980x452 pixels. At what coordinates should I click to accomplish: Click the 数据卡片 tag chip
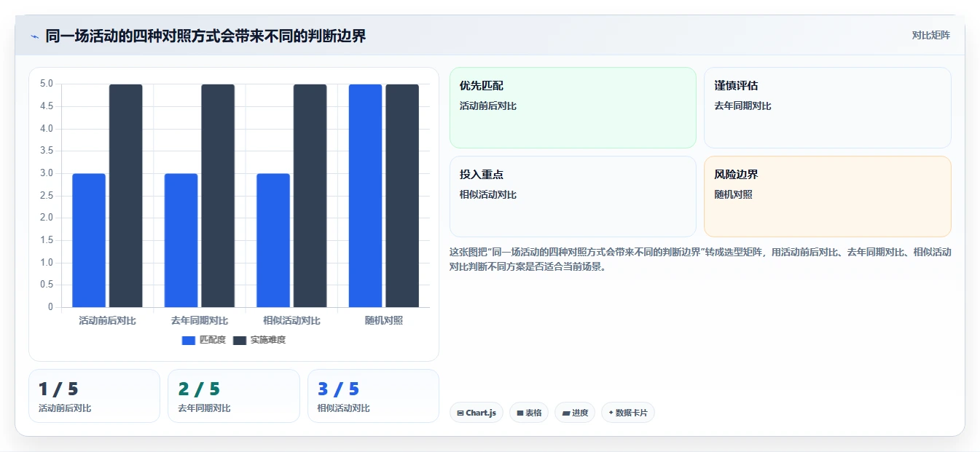(628, 413)
